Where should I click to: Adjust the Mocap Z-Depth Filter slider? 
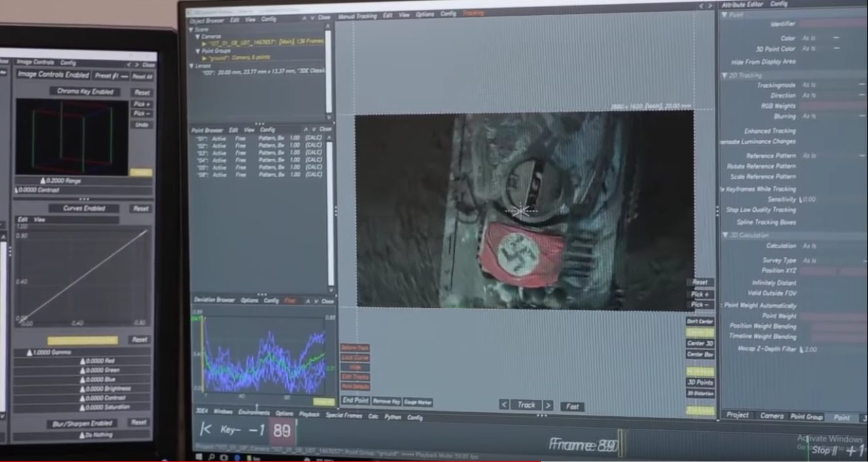click(833, 350)
